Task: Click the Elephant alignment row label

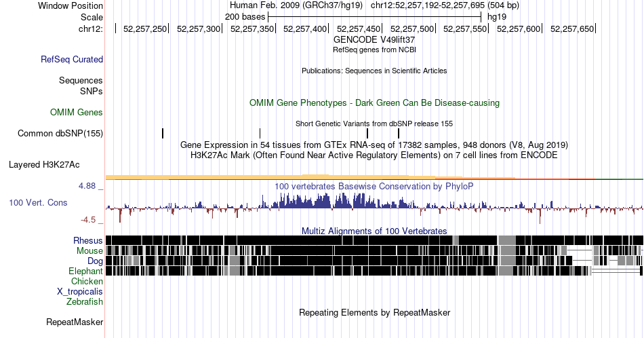Action: [x=86, y=271]
